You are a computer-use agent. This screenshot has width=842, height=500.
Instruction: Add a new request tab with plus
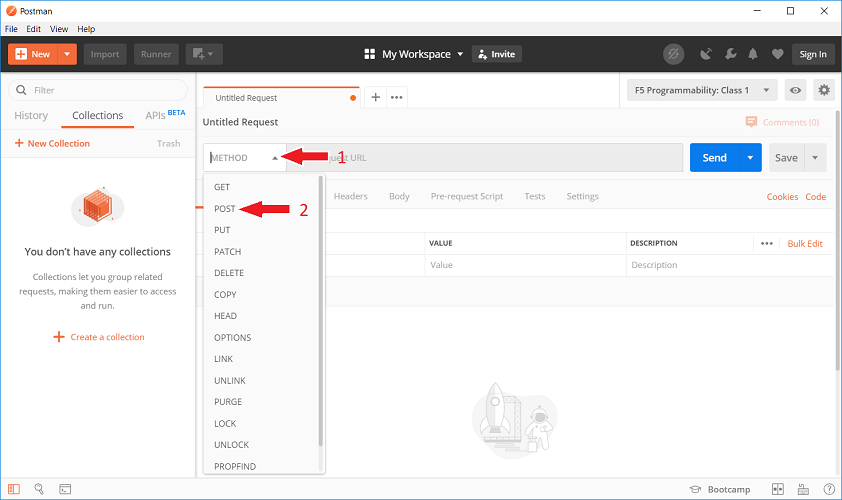click(x=376, y=97)
